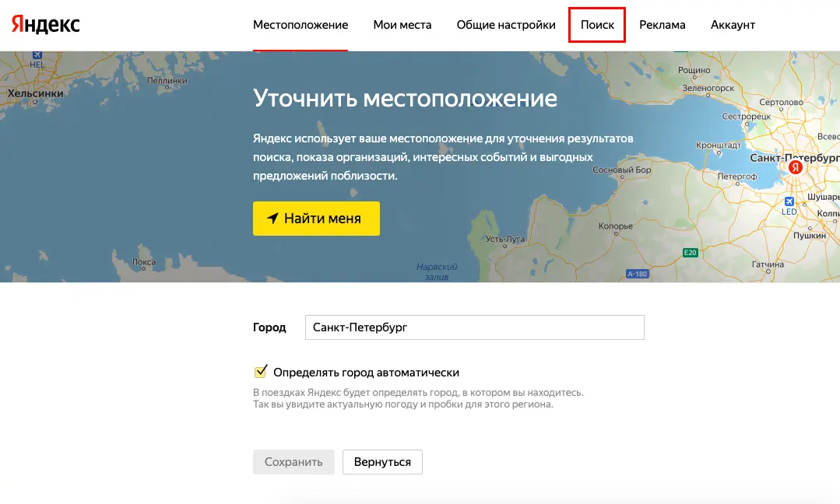Click the E20 road marker on the map
840x504 pixels.
tap(690, 253)
